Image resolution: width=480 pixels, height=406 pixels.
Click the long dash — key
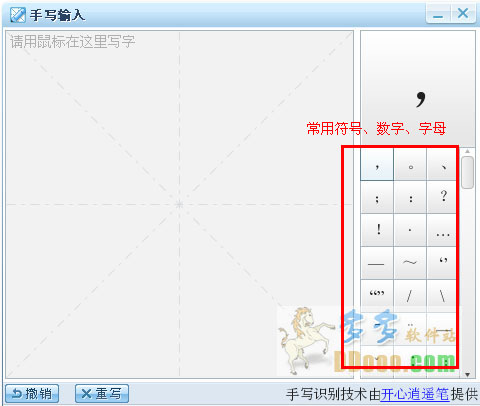tap(377, 263)
